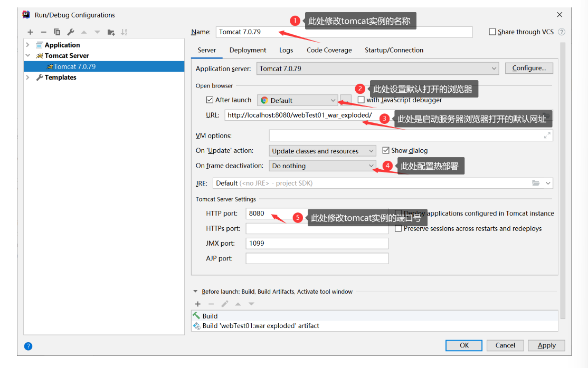
Task: Click the help icon next to Share through VCS
Action: click(x=562, y=32)
